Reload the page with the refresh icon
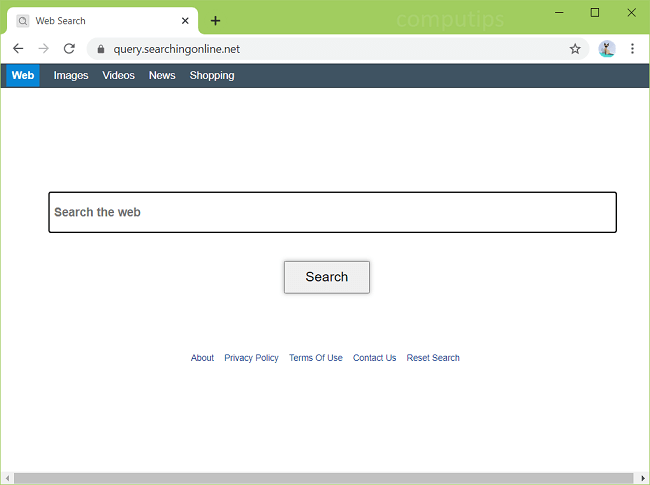The height and width of the screenshot is (485, 650). coord(69,48)
